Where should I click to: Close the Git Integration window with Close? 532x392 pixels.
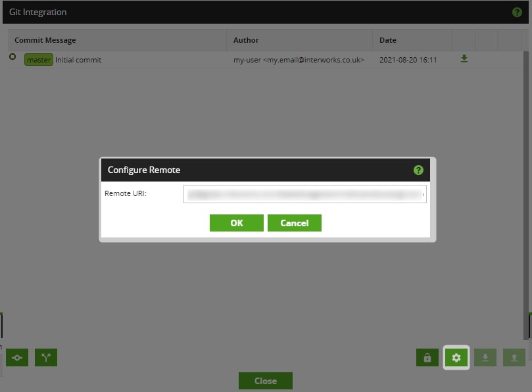click(265, 381)
